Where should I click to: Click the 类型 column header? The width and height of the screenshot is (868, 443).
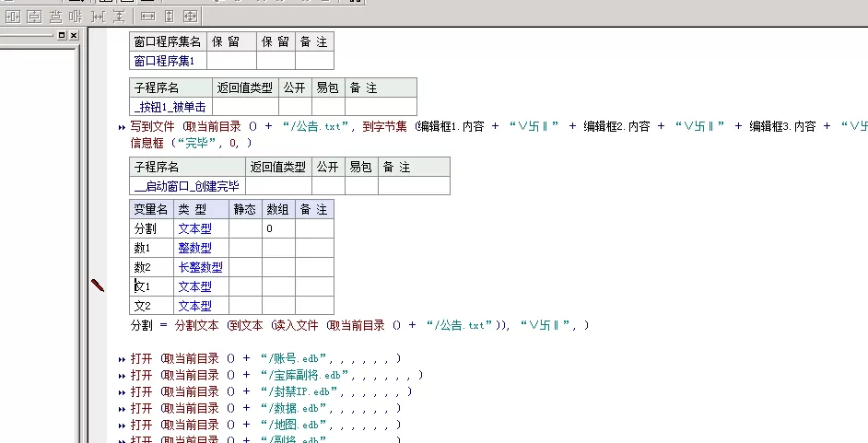tap(201, 210)
